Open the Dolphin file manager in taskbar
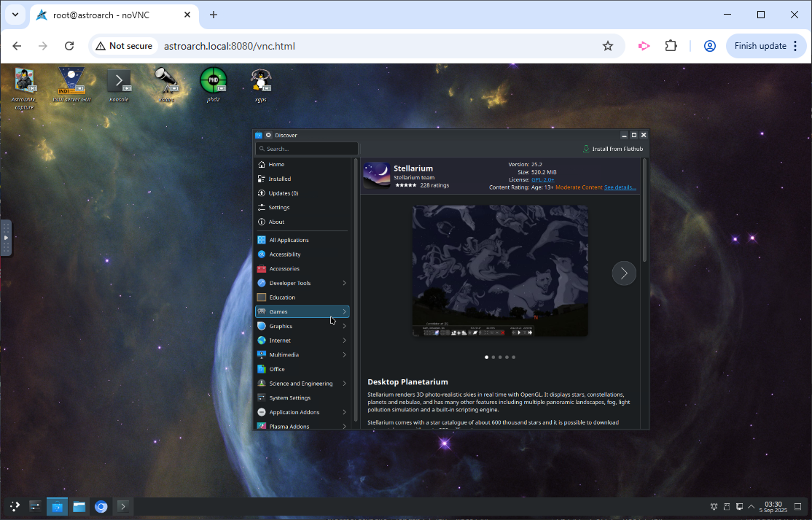Viewport: 812px width, 520px height. pos(79,506)
